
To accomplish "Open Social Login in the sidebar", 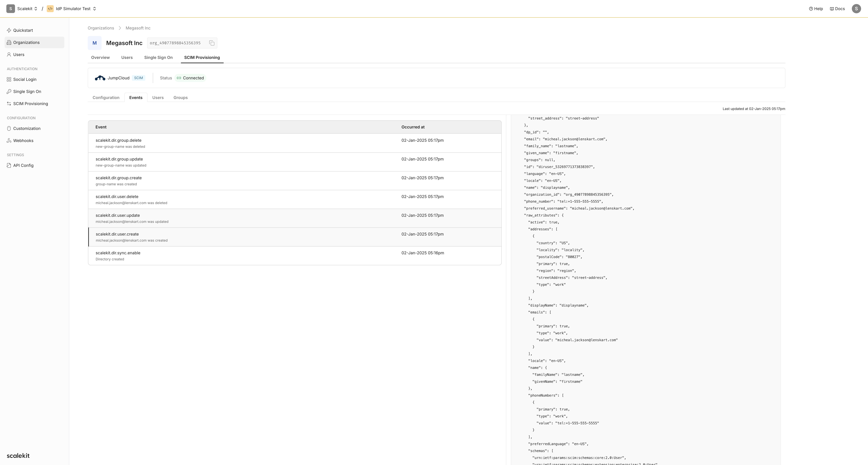I will 34,80.
